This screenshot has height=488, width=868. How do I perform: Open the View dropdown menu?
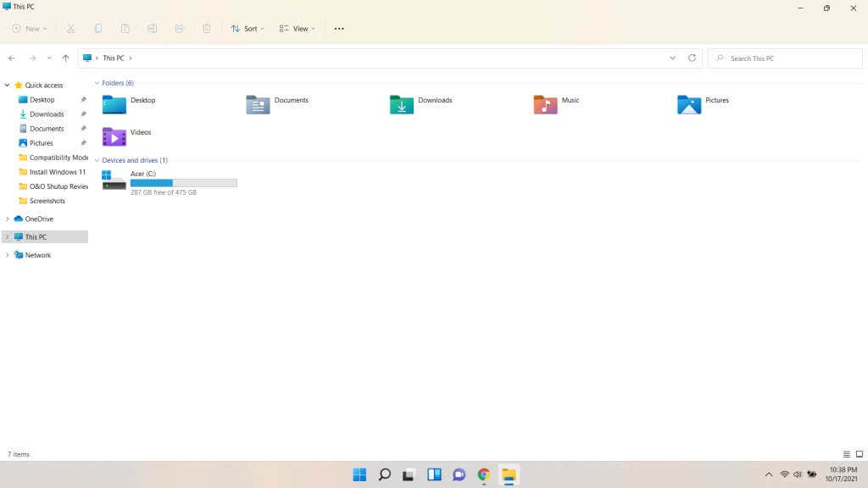(298, 29)
